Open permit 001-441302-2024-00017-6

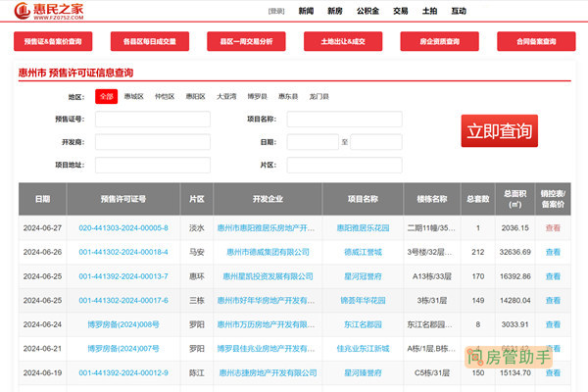pyautogui.click(x=123, y=301)
